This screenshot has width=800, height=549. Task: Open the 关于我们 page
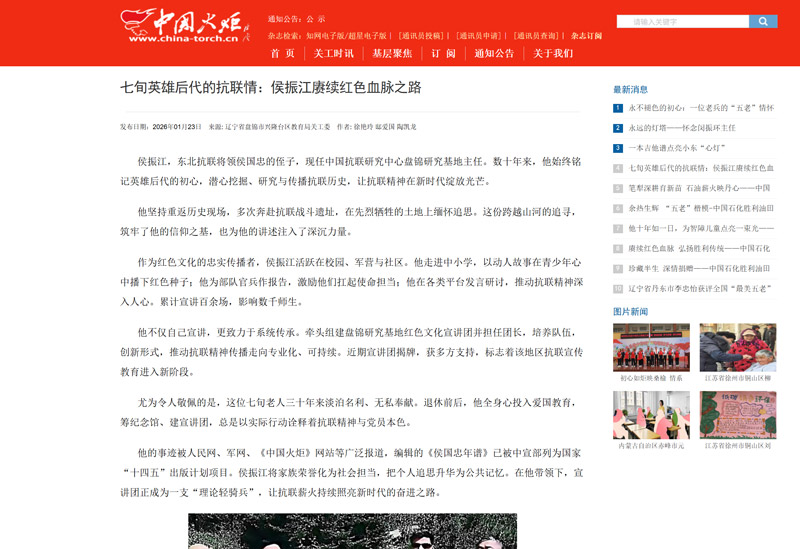pyautogui.click(x=553, y=53)
